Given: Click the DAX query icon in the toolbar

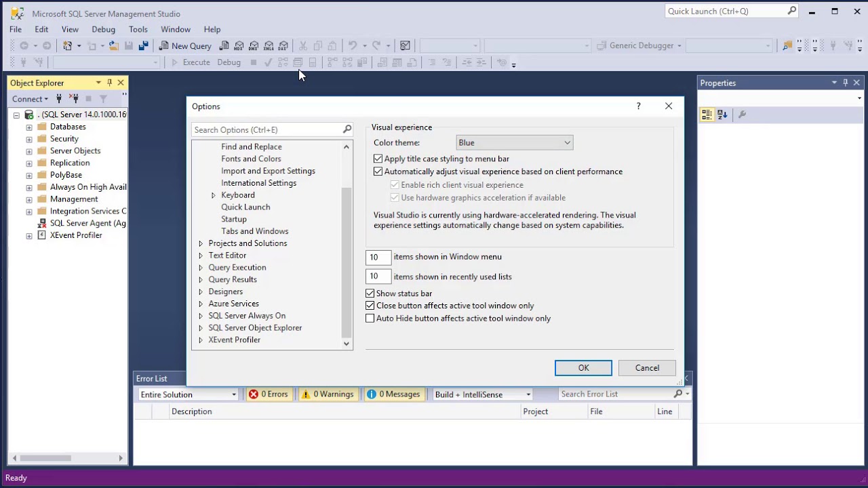Looking at the screenshot, I should (283, 46).
